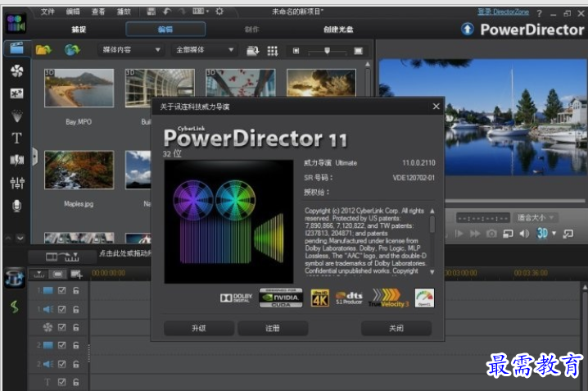This screenshot has width=588, height=391.
Task: Click the download media globe icon
Action: (72, 50)
